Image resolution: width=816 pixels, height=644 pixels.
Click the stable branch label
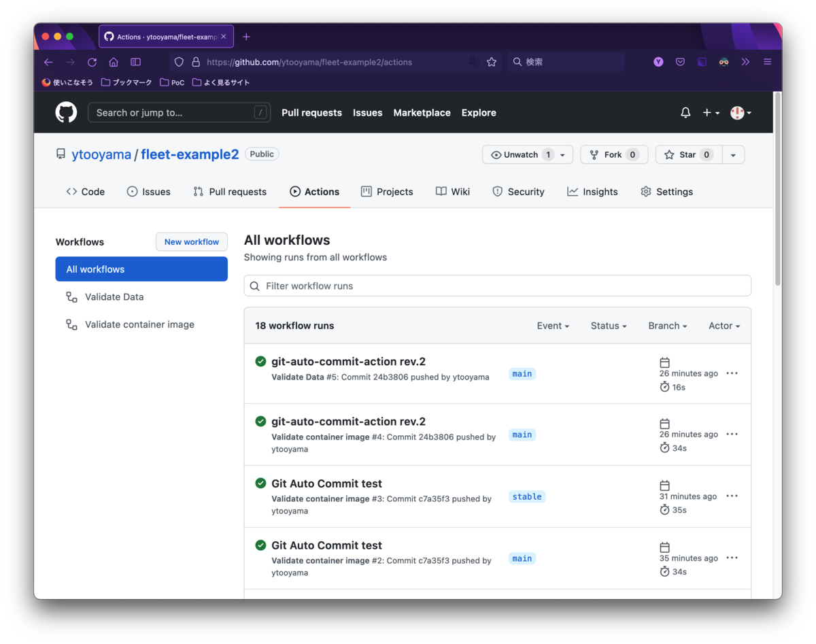pyautogui.click(x=527, y=496)
